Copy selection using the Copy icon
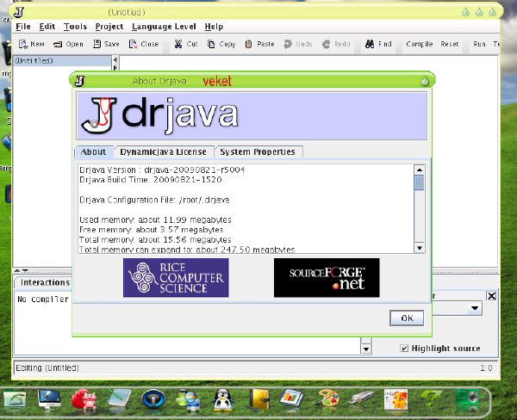 pyautogui.click(x=211, y=44)
